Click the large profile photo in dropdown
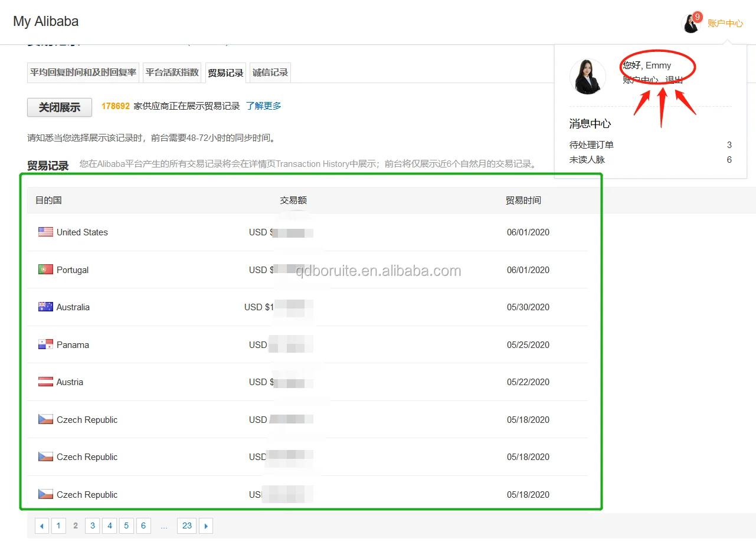The height and width of the screenshot is (542, 756). (x=587, y=77)
